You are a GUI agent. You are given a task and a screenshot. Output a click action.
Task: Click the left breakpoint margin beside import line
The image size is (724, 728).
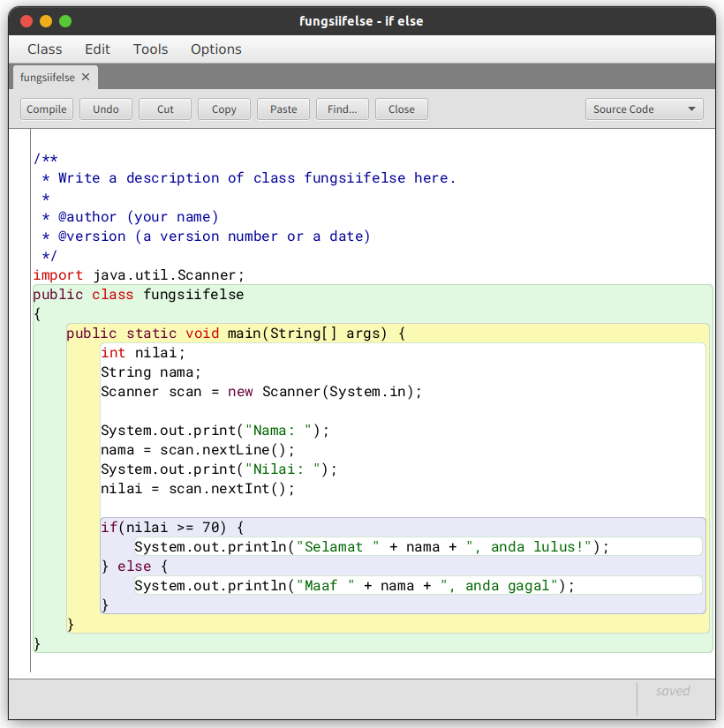click(x=19, y=275)
